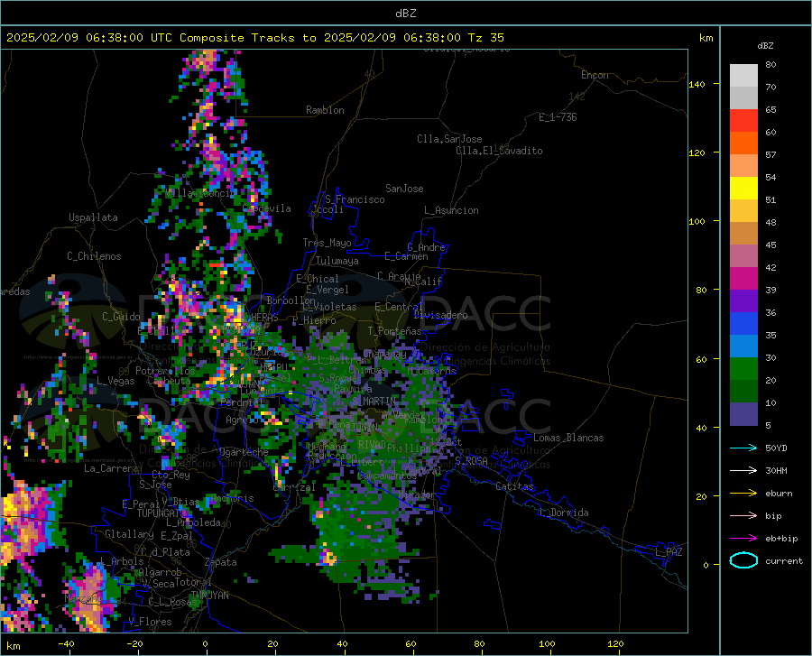Viewport: 812px width, 656px height.
Task: Click the La_Carrera map label
Action: pyautogui.click(x=111, y=468)
